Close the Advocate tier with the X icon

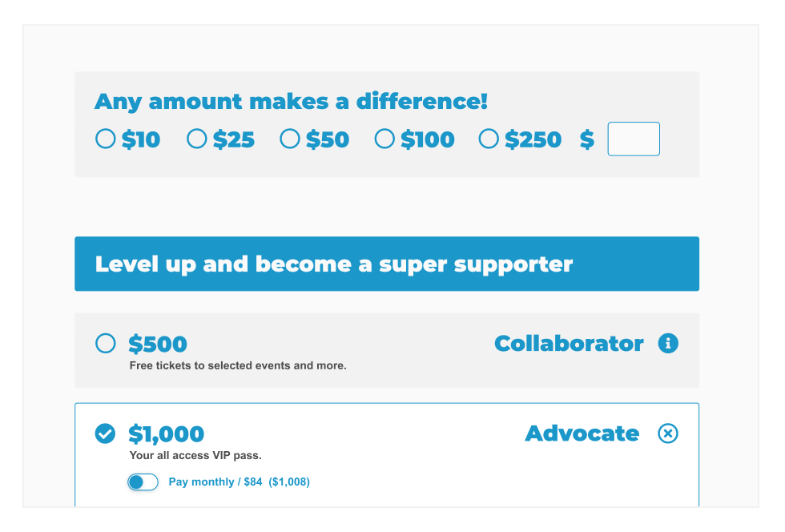pos(668,433)
